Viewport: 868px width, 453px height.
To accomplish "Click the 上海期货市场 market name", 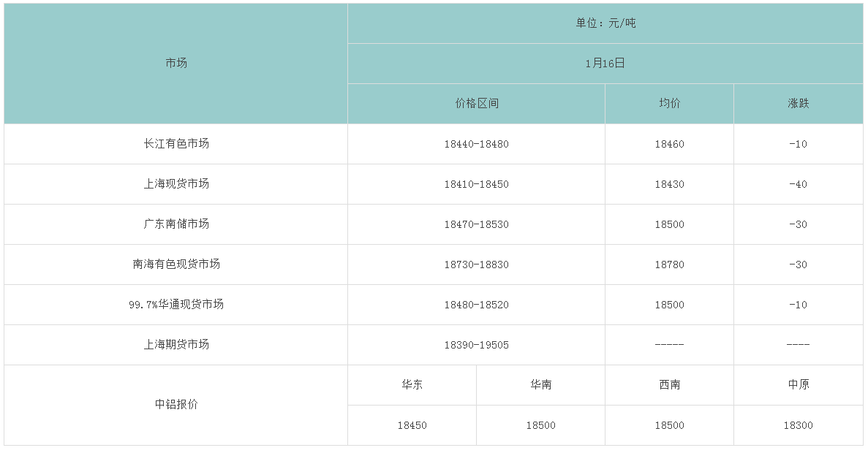I will 176,344.
